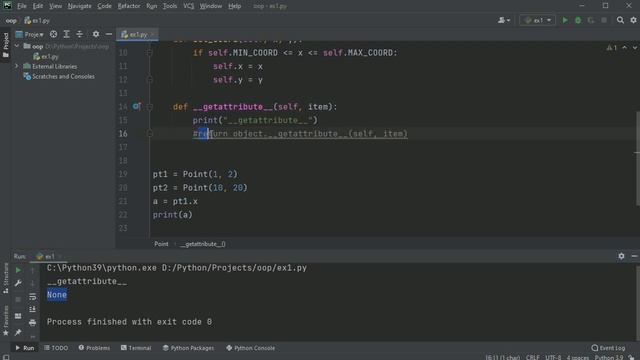Open the user account icon dropdown
The image size is (640, 360).
pos(504,20)
